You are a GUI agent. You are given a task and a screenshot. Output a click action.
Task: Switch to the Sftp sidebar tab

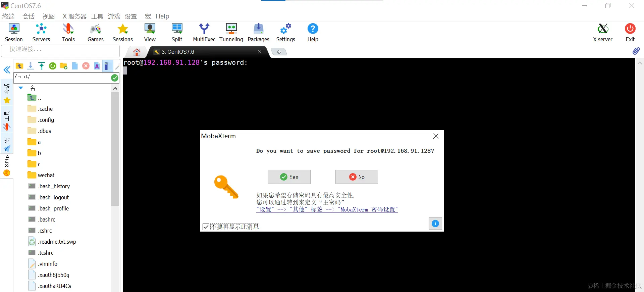7,166
